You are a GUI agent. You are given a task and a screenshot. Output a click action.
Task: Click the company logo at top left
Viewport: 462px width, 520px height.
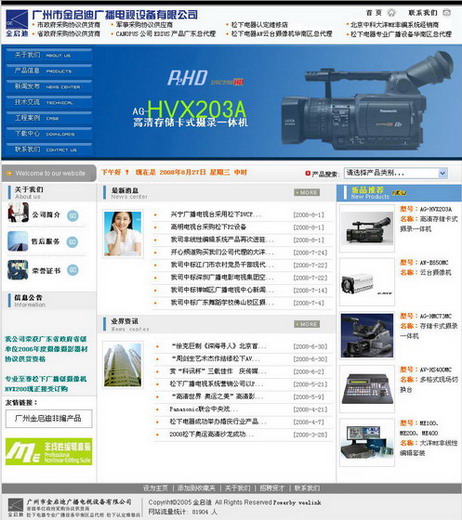click(x=17, y=23)
